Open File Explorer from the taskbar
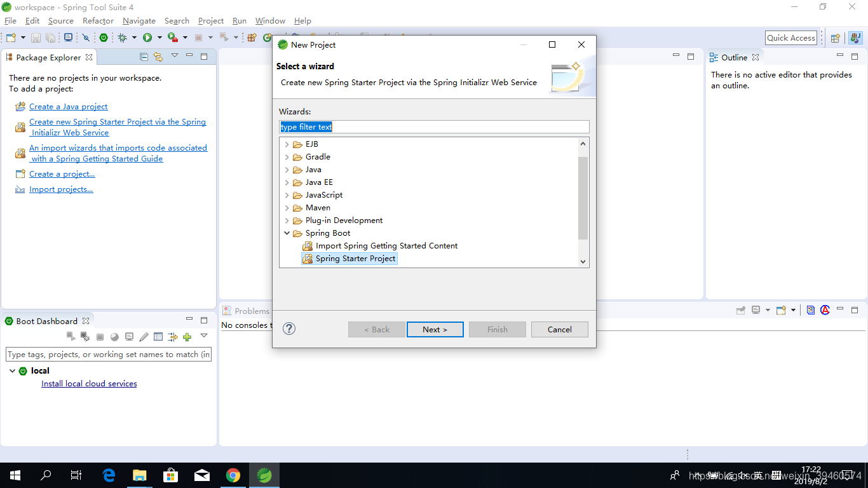Screen dimensions: 868x488 pos(139,475)
